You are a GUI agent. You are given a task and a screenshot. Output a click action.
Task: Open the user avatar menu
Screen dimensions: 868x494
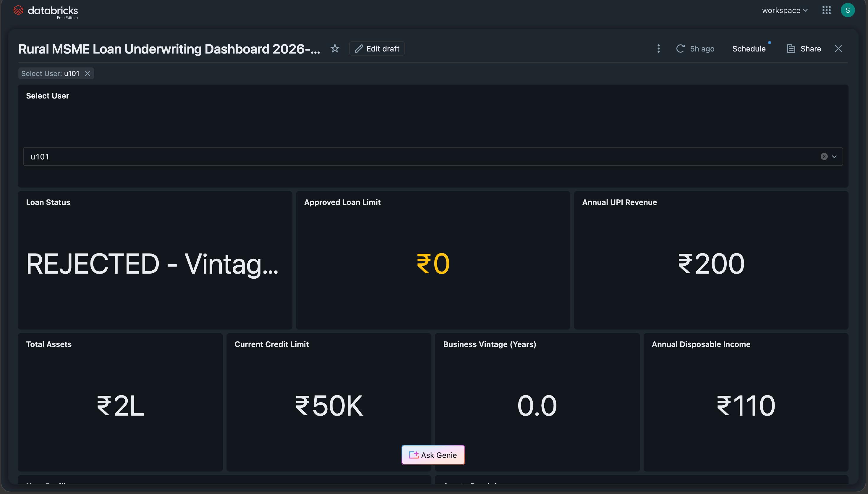point(847,10)
